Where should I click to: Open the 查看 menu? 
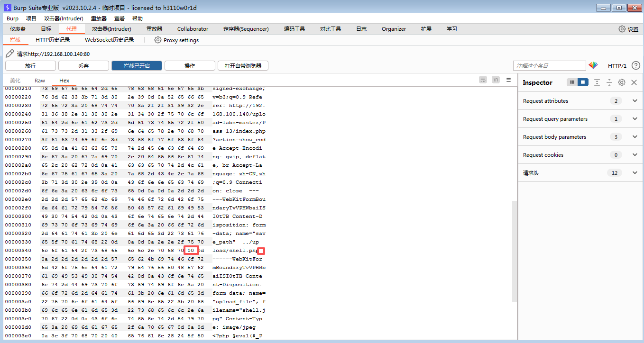[x=120, y=18]
